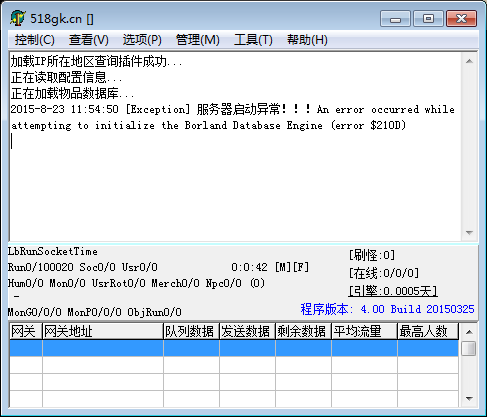Click the log scrollbar up arrow
Viewport: 487px width, 417px height.
(x=469, y=61)
